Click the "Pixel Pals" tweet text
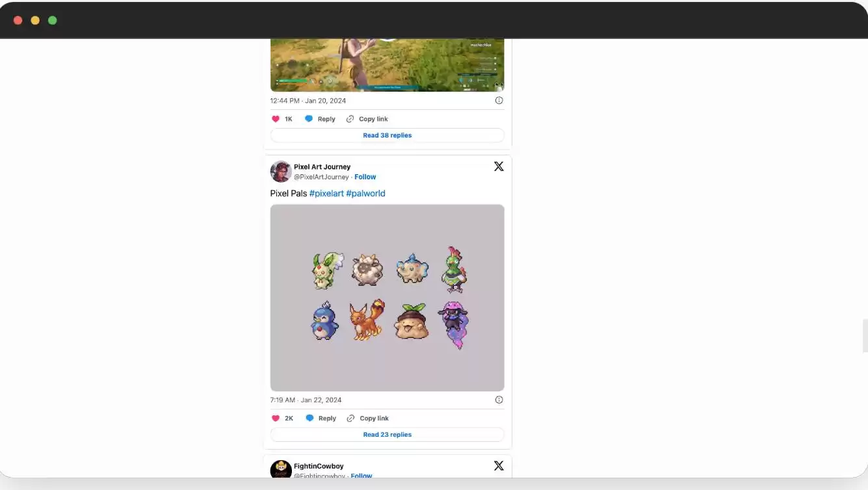The image size is (868, 490). [289, 194]
